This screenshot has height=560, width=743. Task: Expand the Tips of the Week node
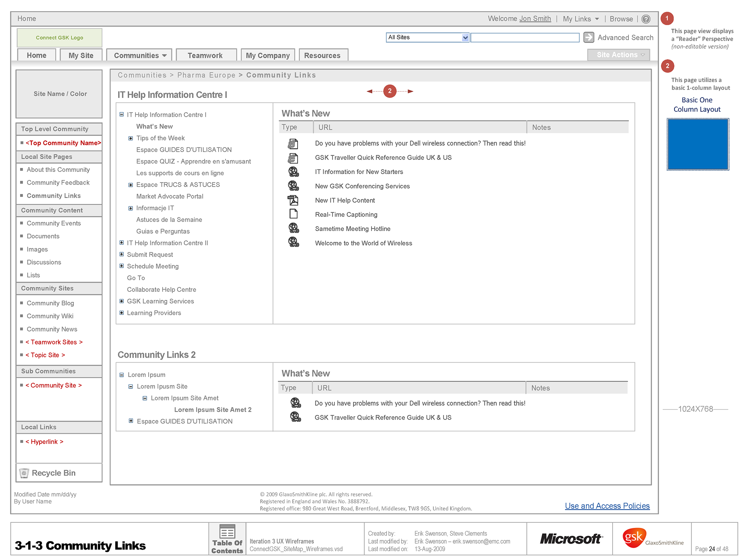pos(131,138)
